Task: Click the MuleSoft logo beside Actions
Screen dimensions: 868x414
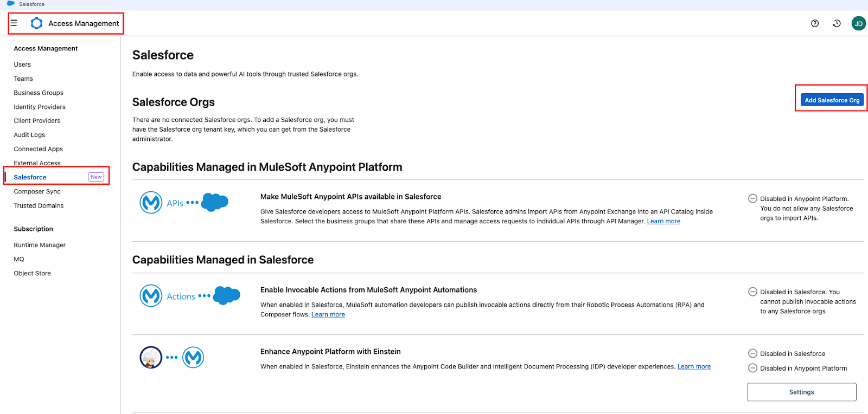Action: (x=151, y=296)
